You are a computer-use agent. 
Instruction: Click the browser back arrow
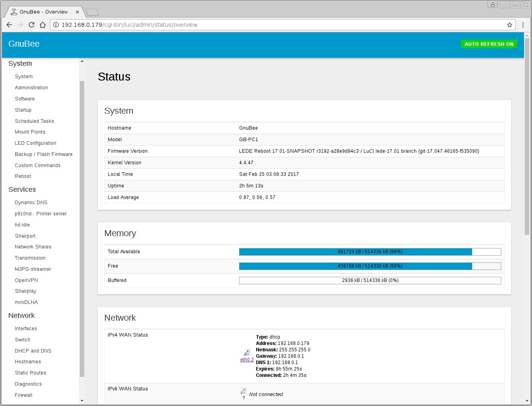pyautogui.click(x=9, y=25)
